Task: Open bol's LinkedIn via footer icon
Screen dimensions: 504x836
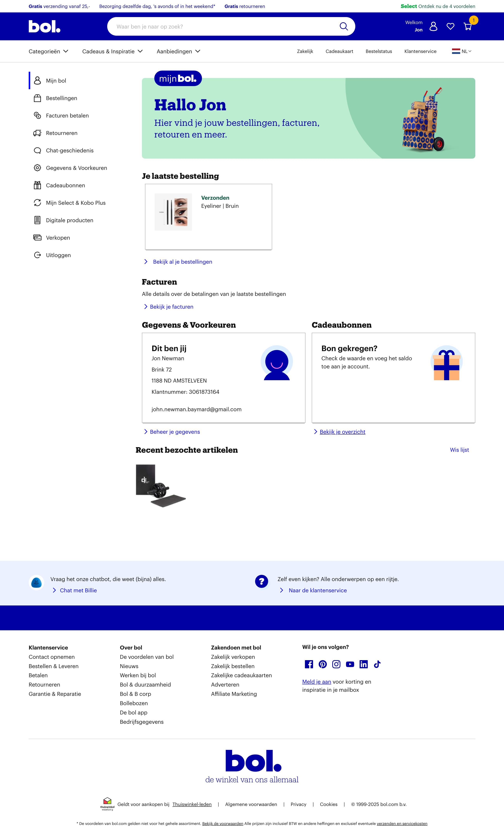Action: 364,664
